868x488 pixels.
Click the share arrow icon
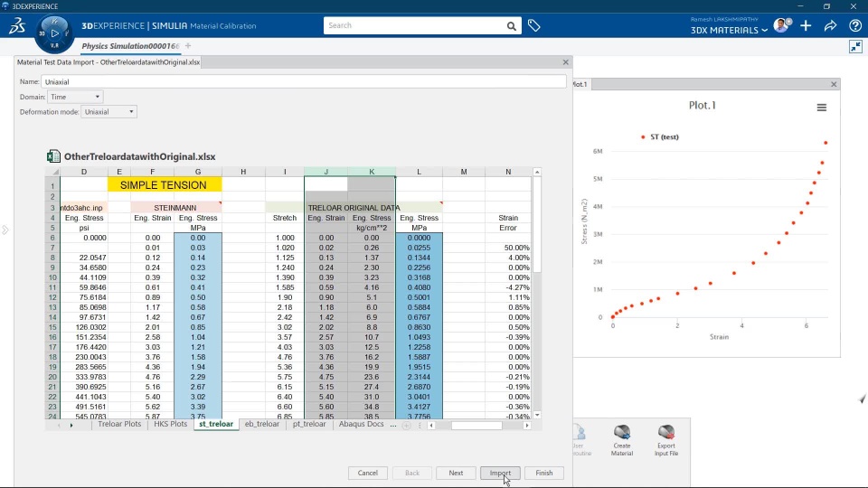(830, 25)
